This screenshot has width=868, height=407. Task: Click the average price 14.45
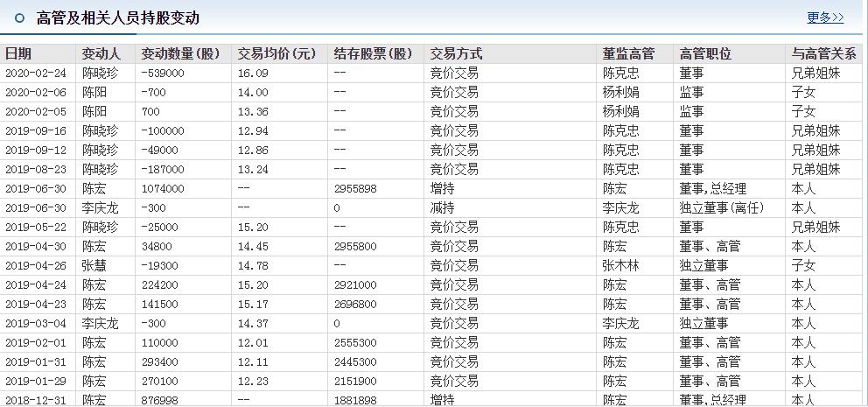pos(253,247)
